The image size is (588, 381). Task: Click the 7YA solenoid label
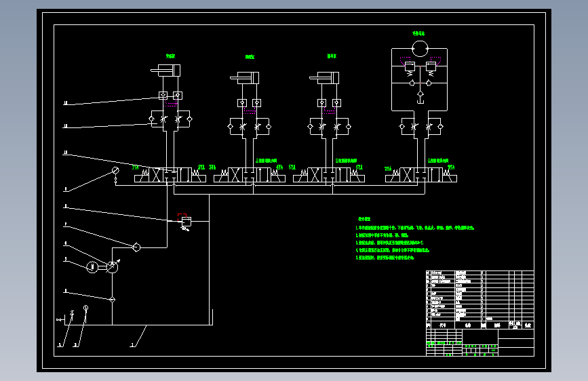(x=388, y=169)
